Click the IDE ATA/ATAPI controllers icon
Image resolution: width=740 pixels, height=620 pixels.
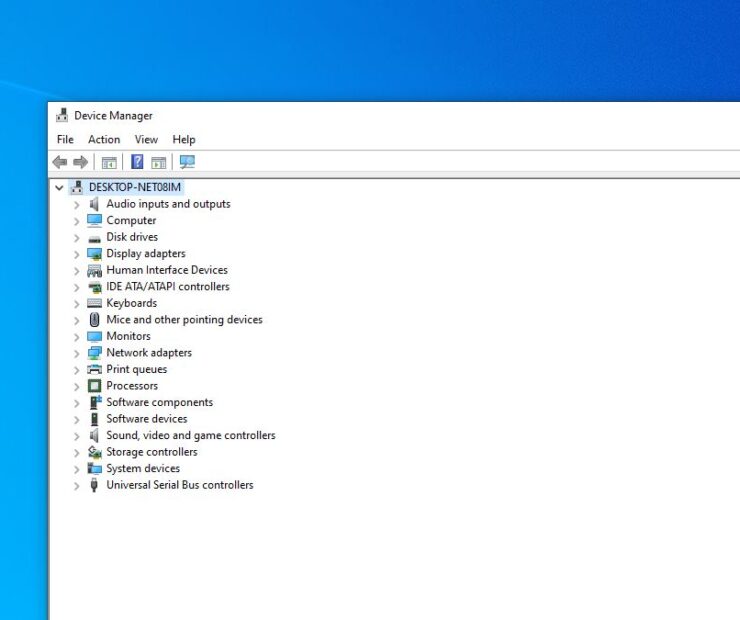[95, 287]
